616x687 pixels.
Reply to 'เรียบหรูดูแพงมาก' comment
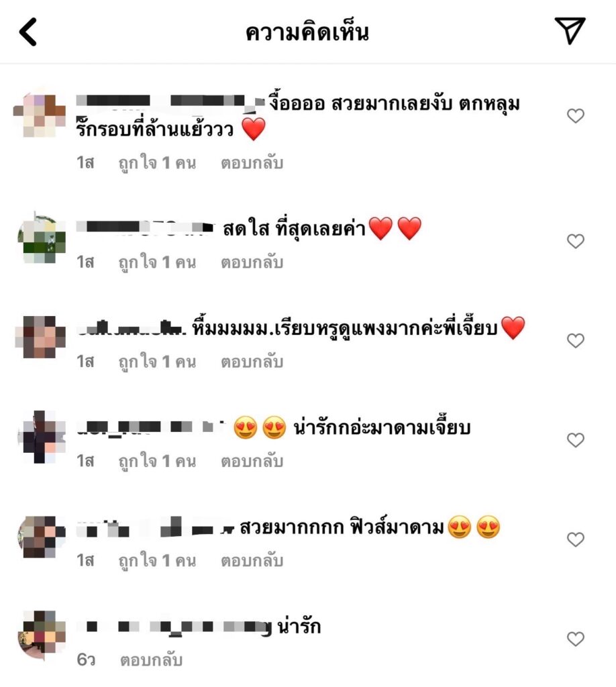(252, 362)
